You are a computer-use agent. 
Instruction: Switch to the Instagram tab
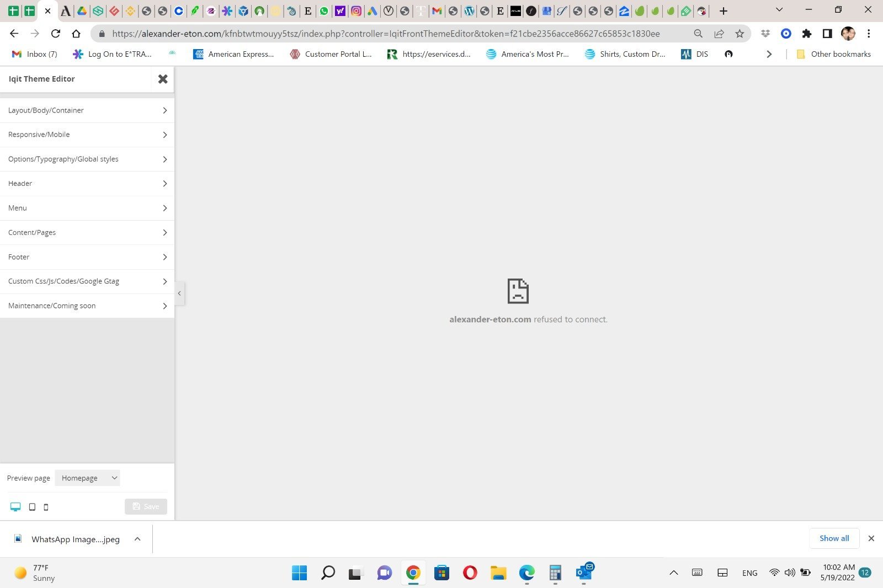(357, 11)
